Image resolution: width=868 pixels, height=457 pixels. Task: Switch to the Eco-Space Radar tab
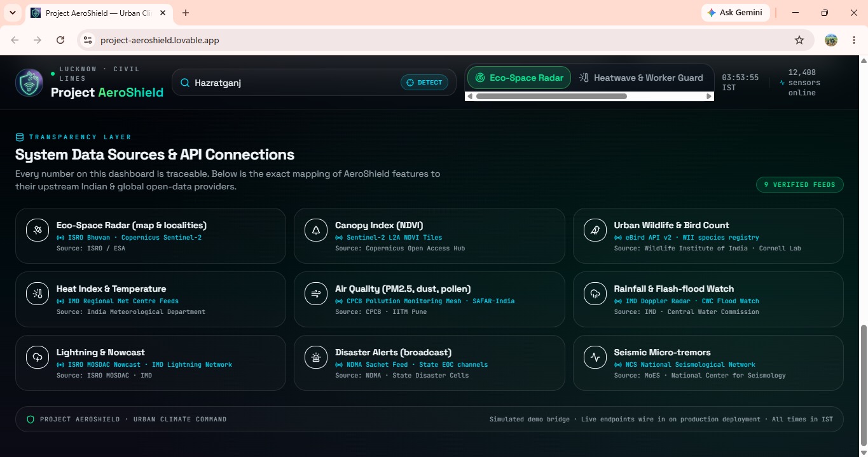point(520,78)
